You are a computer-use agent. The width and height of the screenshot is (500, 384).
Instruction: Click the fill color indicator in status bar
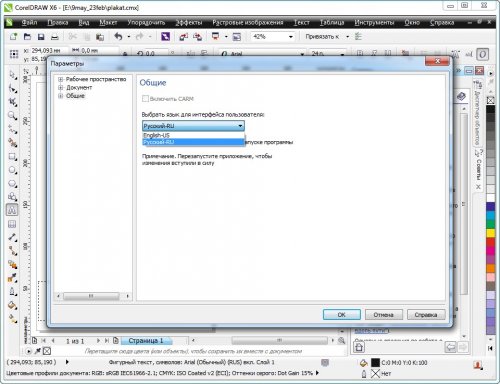click(375, 363)
